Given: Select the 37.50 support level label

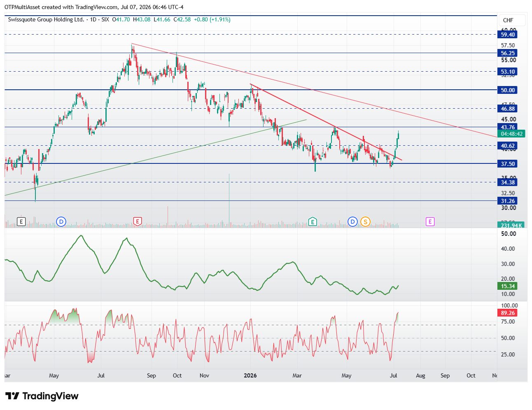Looking at the screenshot, I should [x=508, y=164].
